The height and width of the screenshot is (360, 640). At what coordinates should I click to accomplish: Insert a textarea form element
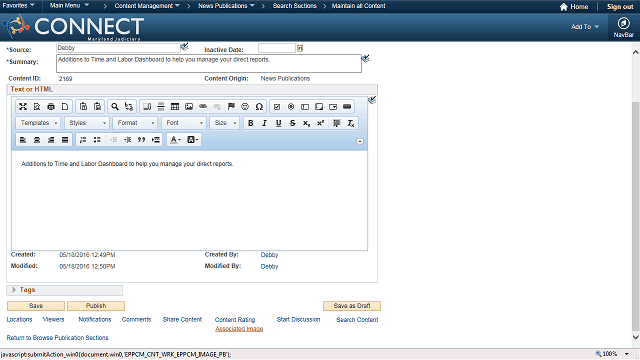pos(319,107)
